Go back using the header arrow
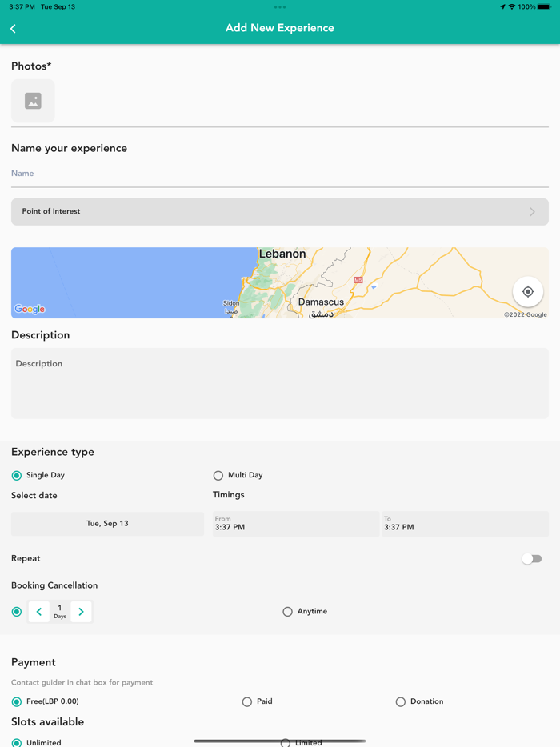Image resolution: width=560 pixels, height=747 pixels. [x=13, y=29]
